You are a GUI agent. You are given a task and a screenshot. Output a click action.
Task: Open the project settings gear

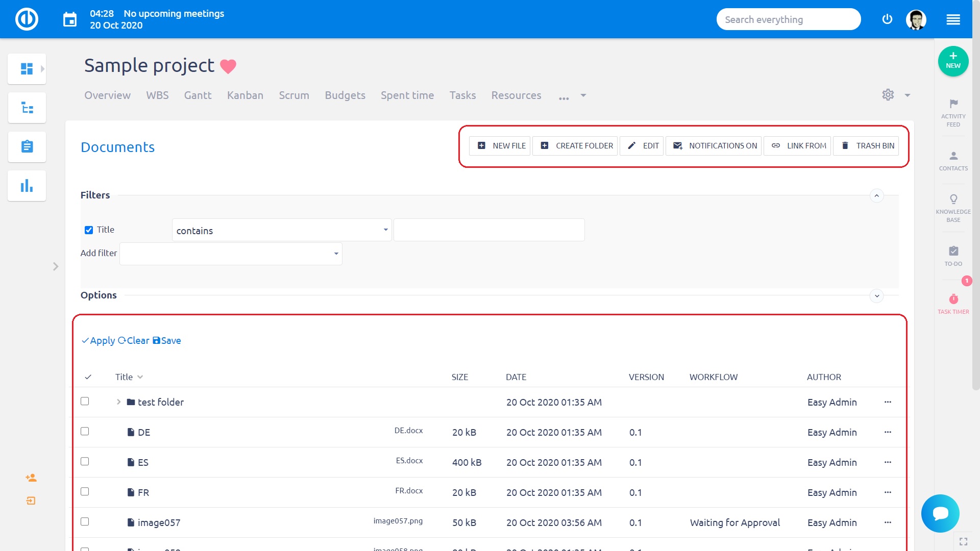(888, 95)
